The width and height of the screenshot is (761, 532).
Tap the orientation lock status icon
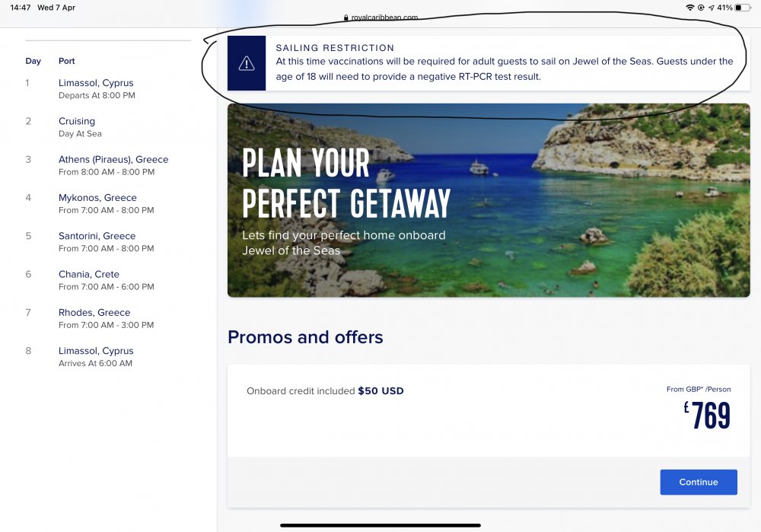click(701, 8)
